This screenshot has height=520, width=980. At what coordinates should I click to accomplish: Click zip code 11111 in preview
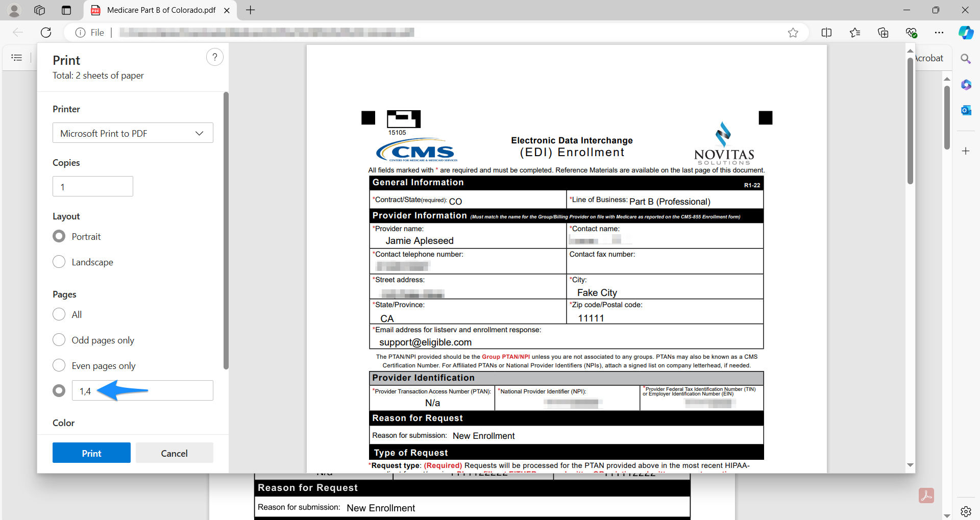pos(591,318)
